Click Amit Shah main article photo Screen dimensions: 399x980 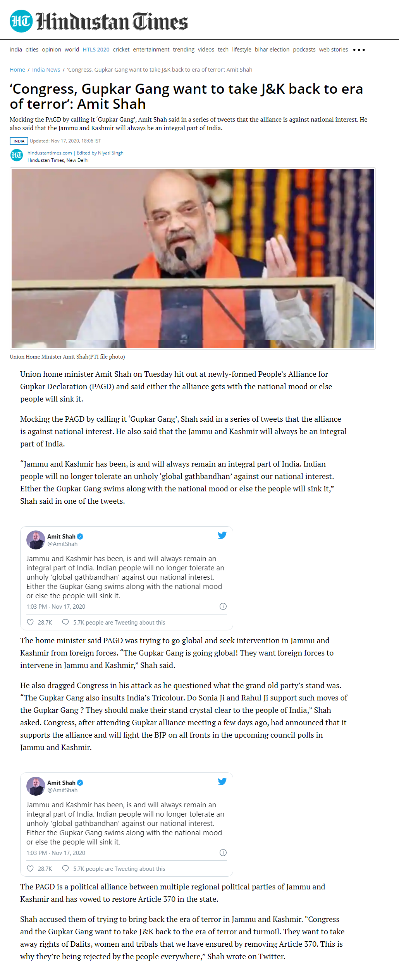tap(193, 258)
